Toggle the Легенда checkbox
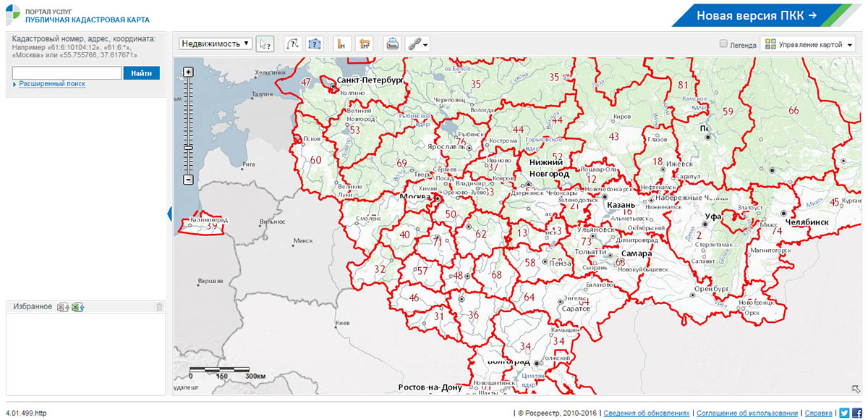The image size is (868, 420). pos(723,44)
